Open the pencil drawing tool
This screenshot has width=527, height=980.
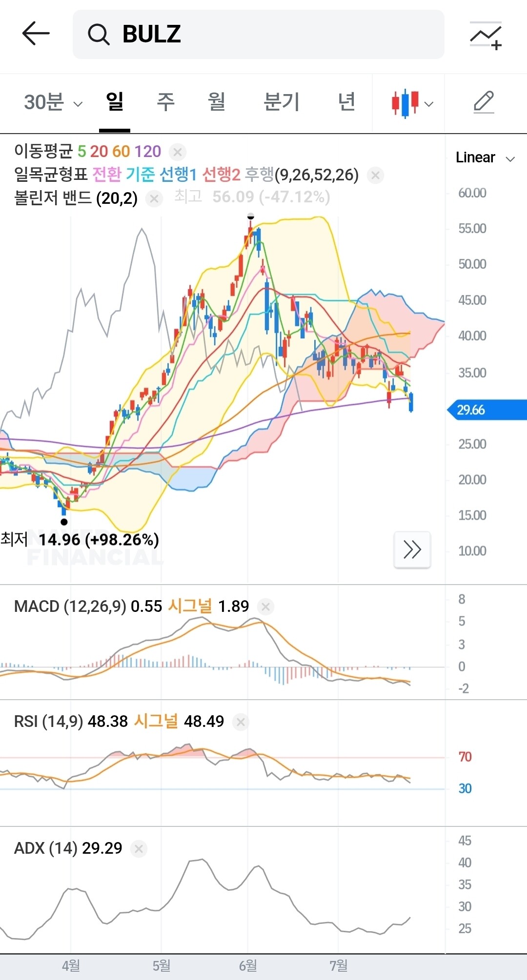[x=484, y=102]
